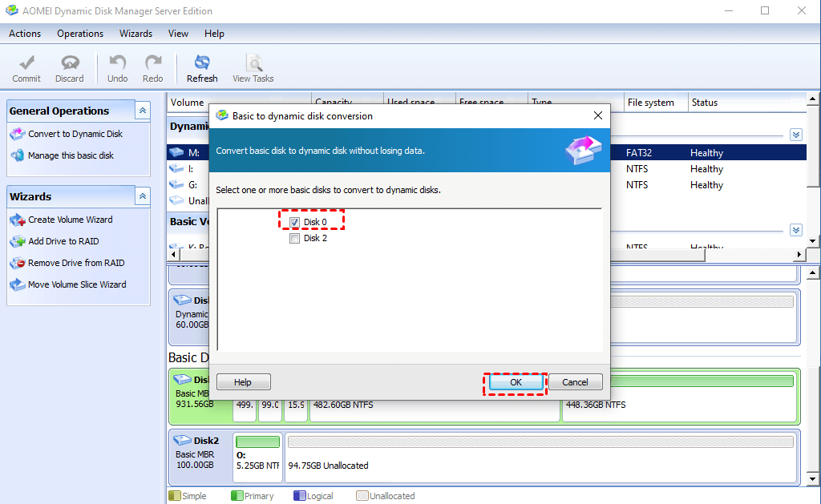Check the Disk 2 checkbox
The image size is (821, 504).
pos(294,238)
